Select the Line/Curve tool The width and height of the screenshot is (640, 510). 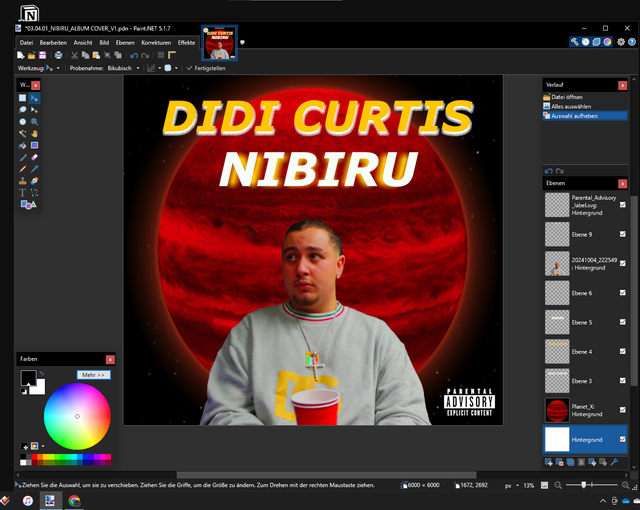click(x=35, y=193)
